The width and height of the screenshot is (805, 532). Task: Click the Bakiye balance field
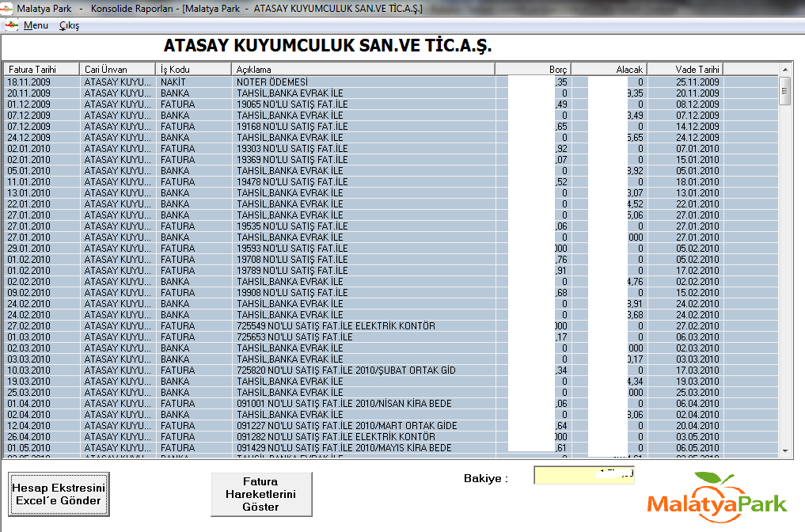pyautogui.click(x=584, y=475)
